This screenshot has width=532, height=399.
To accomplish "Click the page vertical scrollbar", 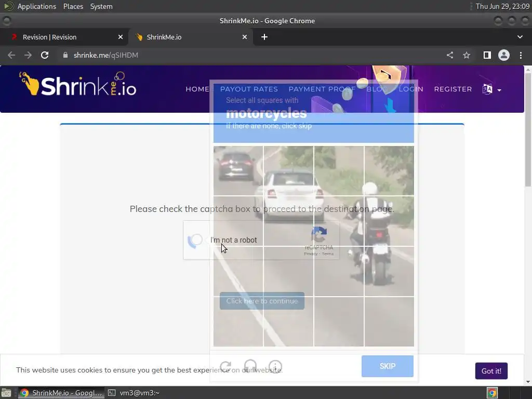I will coord(528,129).
